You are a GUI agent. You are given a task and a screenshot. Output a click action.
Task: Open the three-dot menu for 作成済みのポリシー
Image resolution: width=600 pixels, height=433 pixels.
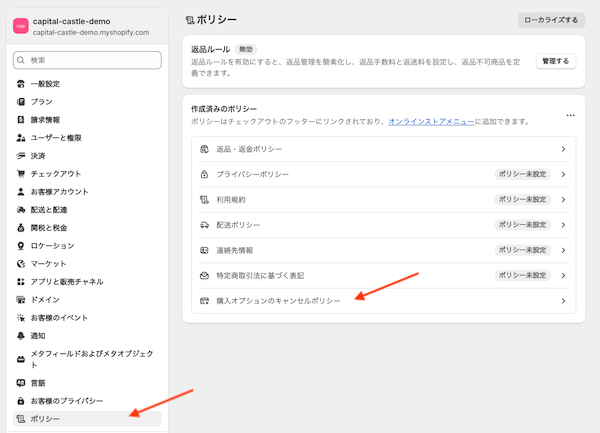coord(571,115)
